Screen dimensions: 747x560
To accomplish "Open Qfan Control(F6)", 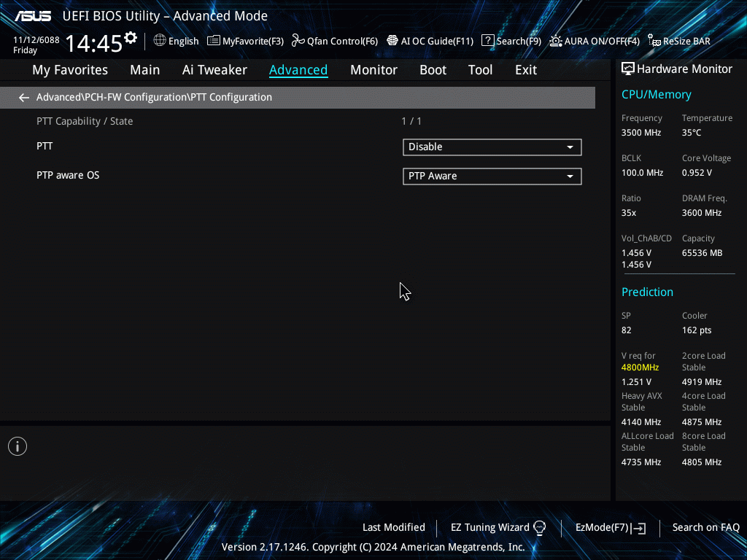I will 335,41.
